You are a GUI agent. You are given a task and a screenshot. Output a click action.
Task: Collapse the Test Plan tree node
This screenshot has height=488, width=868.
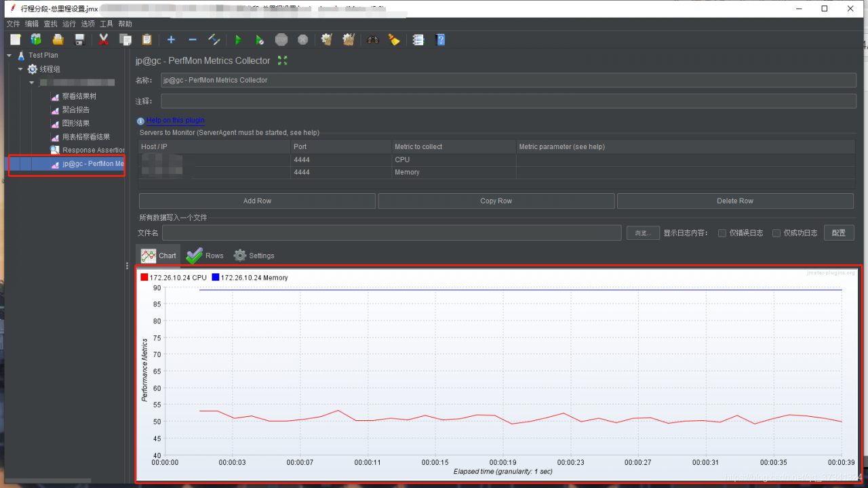9,56
